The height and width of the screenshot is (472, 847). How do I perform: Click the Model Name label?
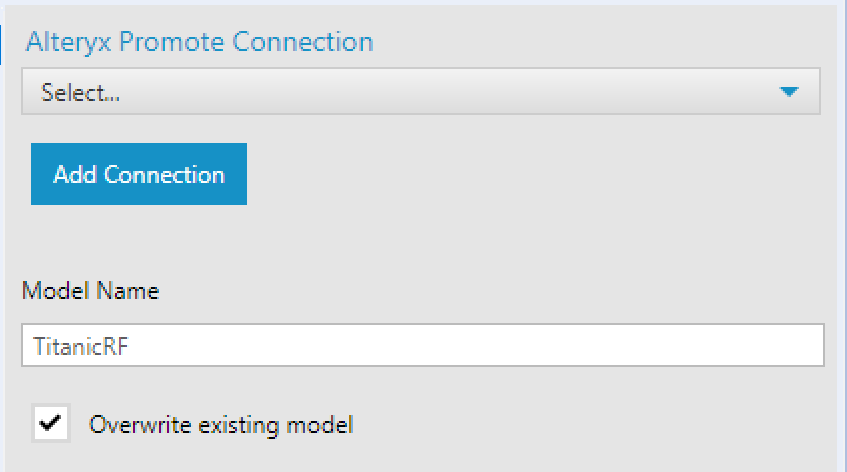coord(90,291)
